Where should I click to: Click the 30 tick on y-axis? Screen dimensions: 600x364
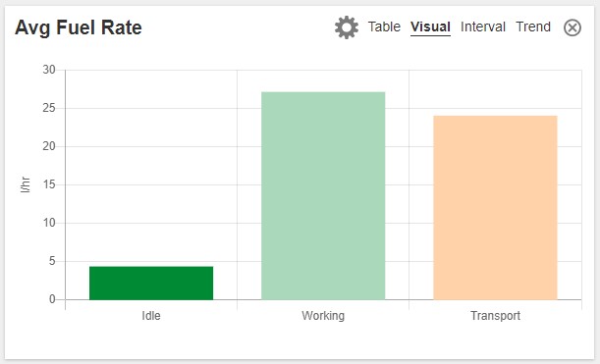coord(49,70)
